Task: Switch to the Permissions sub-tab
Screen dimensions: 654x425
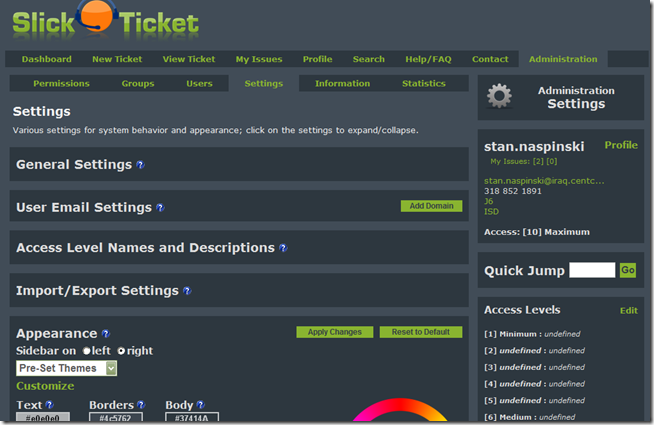Action: [61, 84]
